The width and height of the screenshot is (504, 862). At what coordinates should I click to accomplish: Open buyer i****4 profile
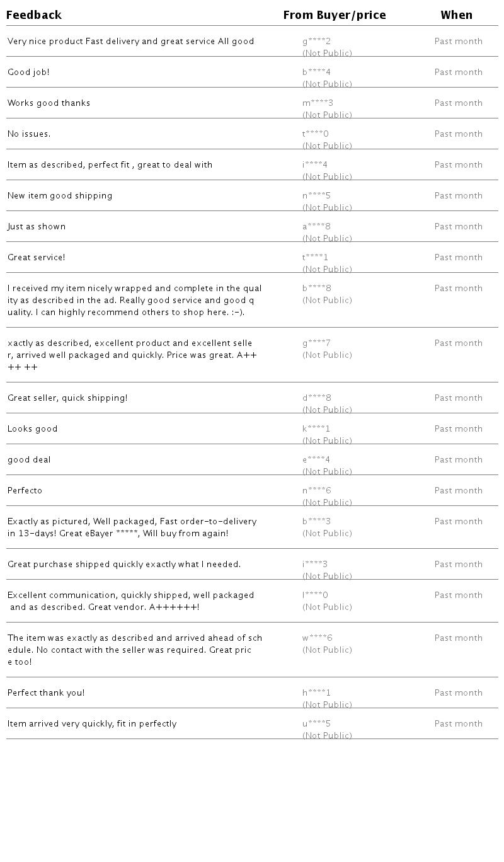tap(315, 165)
